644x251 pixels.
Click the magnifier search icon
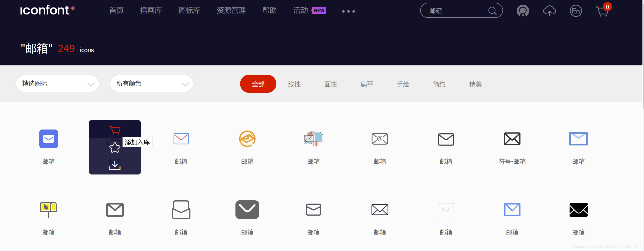click(492, 11)
